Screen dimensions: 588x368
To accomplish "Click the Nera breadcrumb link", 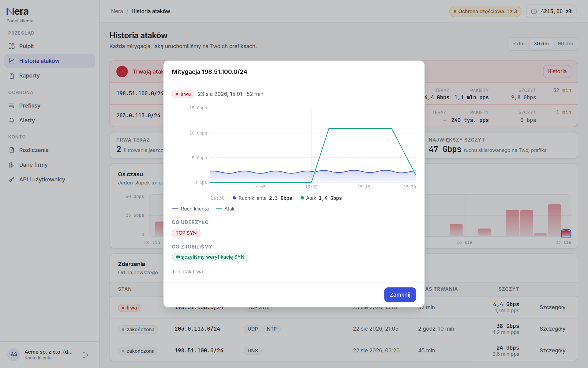I will (x=117, y=11).
